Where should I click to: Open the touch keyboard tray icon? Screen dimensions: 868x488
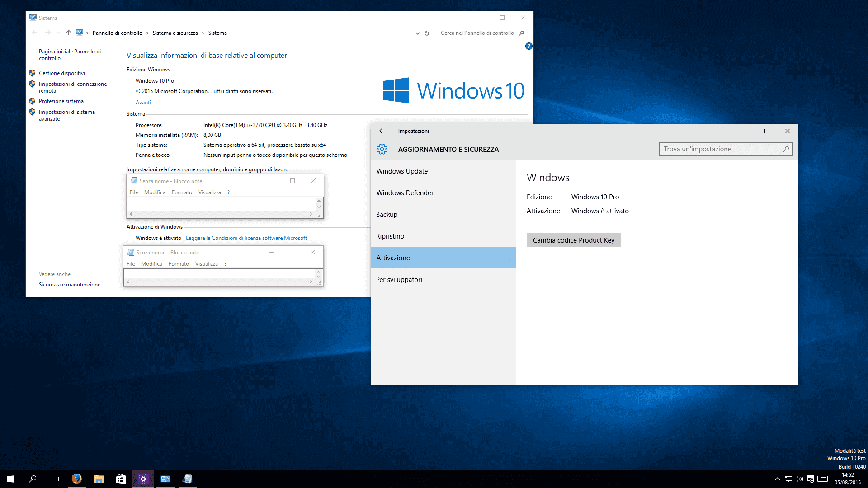click(823, 479)
